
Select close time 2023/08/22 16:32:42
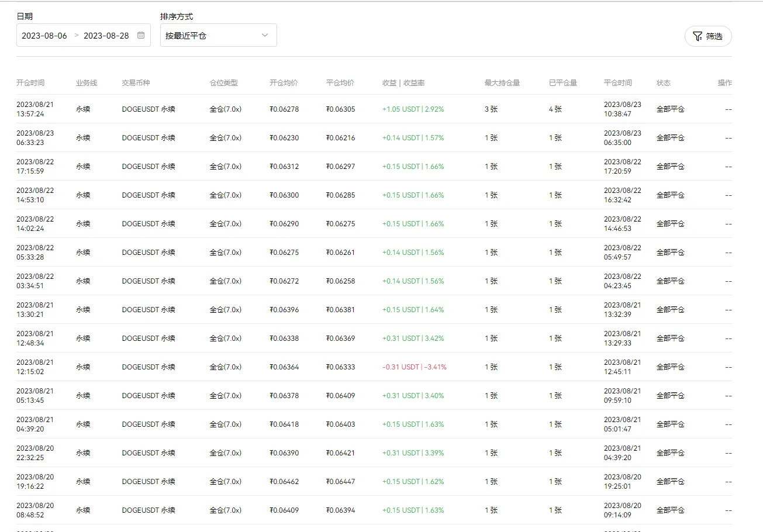coord(623,195)
